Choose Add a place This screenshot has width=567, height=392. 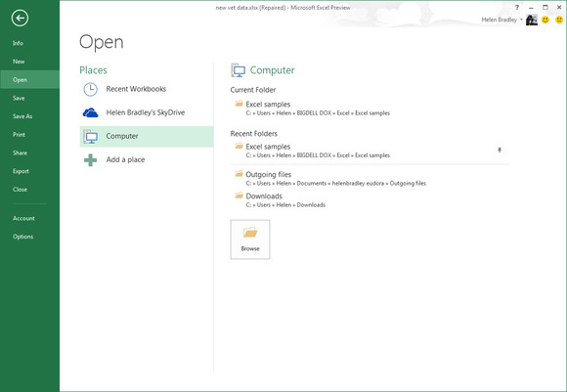146,160
